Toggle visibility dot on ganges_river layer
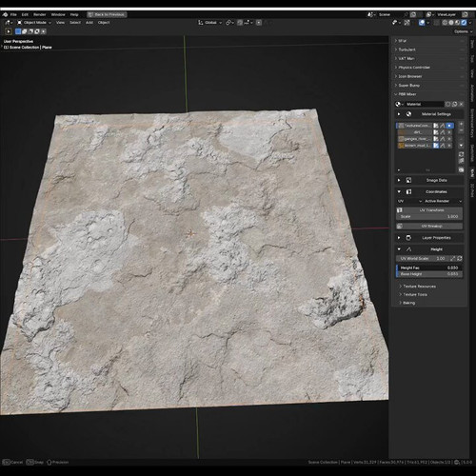 point(449,139)
